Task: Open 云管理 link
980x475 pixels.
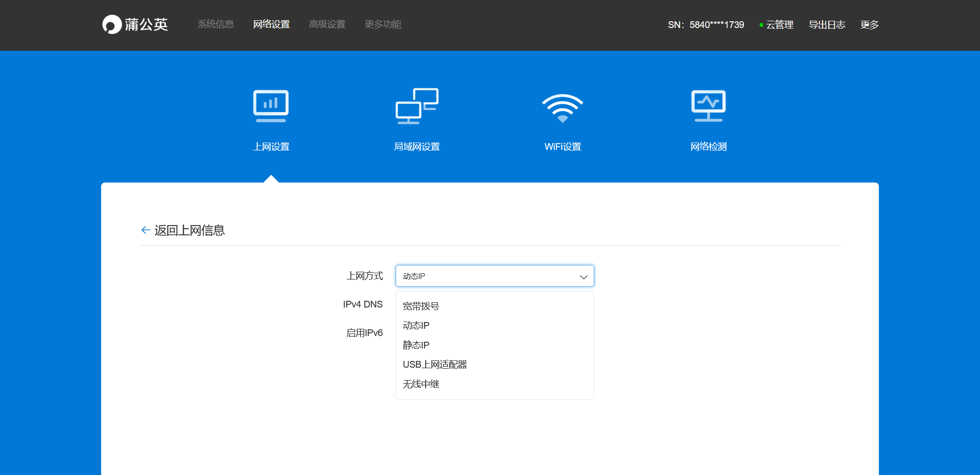Action: coord(777,25)
